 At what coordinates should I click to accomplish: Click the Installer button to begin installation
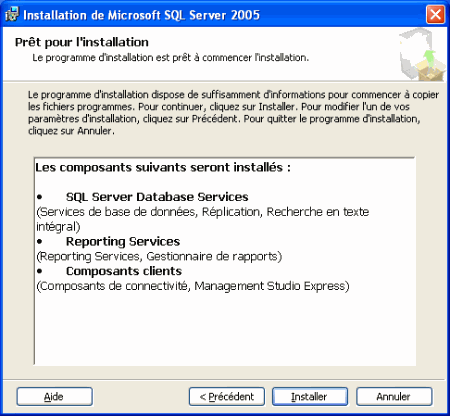(x=310, y=396)
